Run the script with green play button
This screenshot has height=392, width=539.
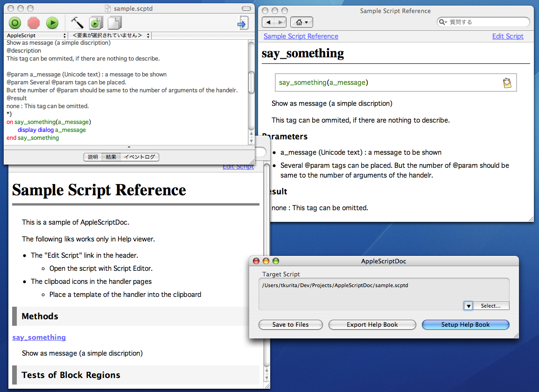[52, 23]
